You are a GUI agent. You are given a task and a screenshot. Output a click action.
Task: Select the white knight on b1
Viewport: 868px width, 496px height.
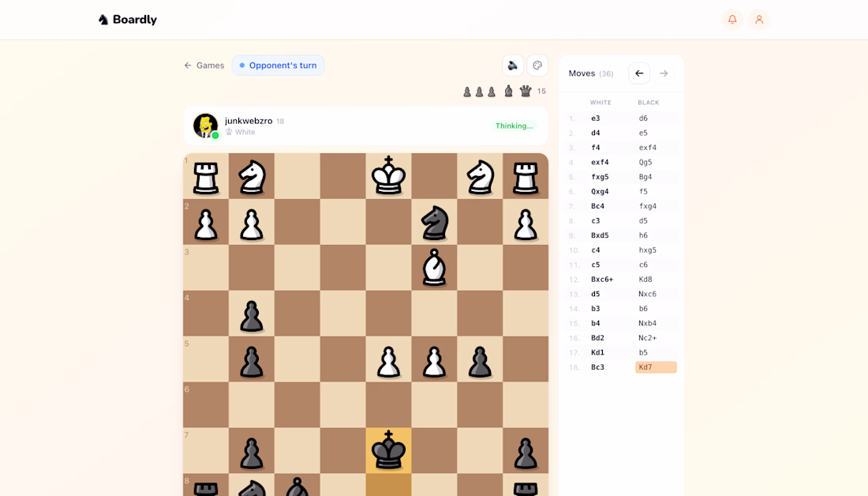pos(480,175)
